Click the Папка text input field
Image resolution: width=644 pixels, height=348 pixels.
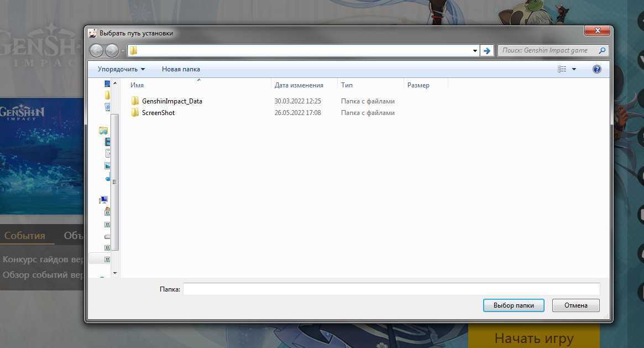pyautogui.click(x=391, y=289)
